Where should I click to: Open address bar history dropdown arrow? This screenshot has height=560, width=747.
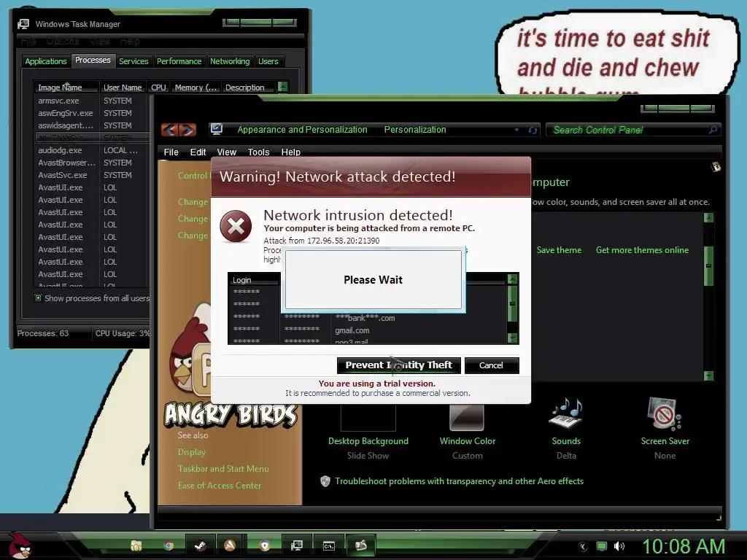pyautogui.click(x=516, y=130)
